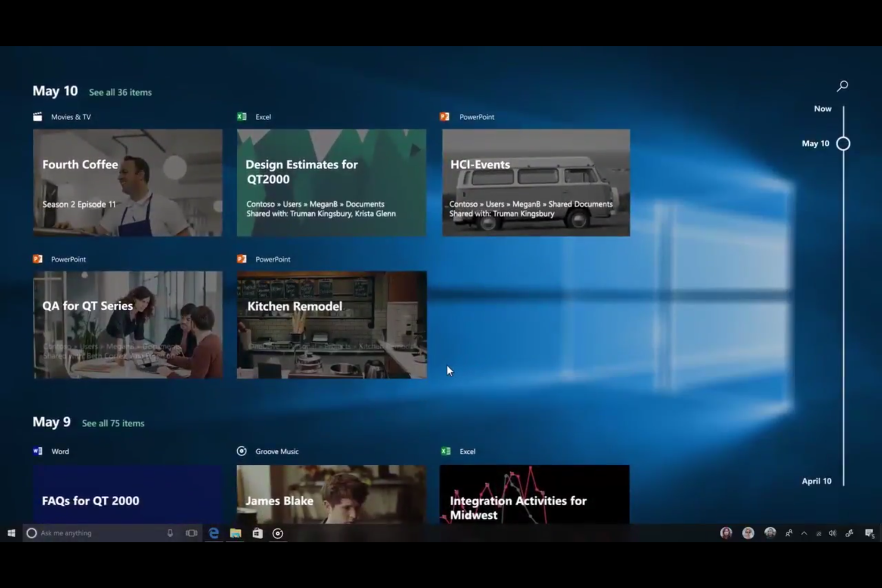This screenshot has width=882, height=588.
Task: Open the Microsoft Store taskbar icon
Action: (x=258, y=533)
